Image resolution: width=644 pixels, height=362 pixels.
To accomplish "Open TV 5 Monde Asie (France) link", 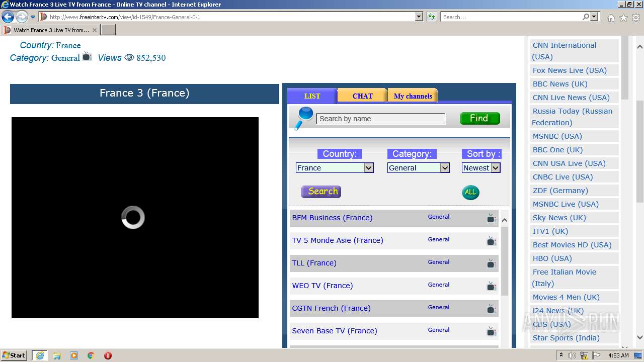I will coord(338,240).
